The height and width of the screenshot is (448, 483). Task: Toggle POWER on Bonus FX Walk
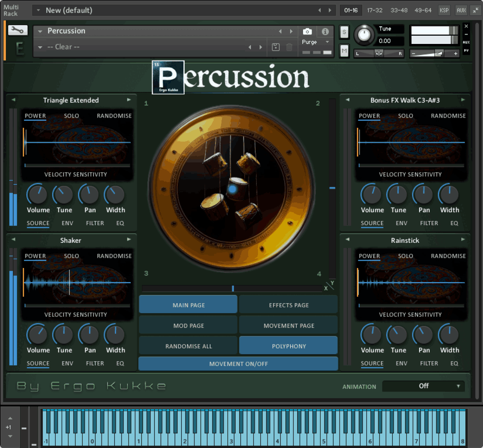pos(369,116)
